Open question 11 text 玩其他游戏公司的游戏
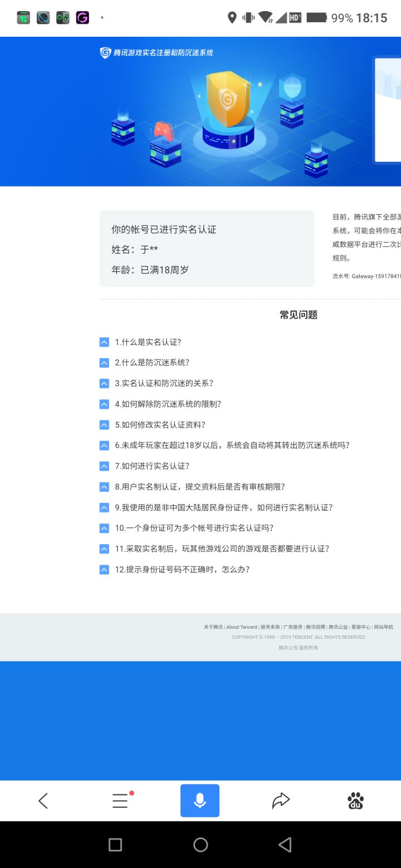 [222, 549]
